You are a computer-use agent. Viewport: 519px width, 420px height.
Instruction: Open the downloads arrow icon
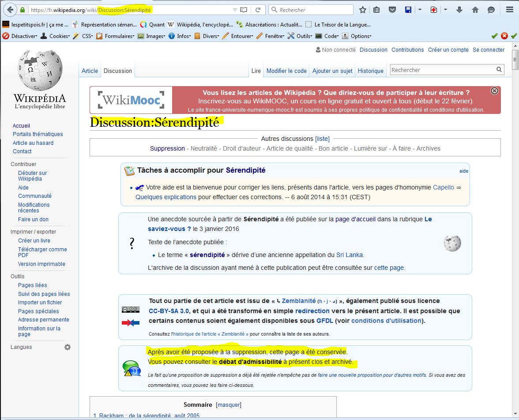pyautogui.click(x=459, y=10)
